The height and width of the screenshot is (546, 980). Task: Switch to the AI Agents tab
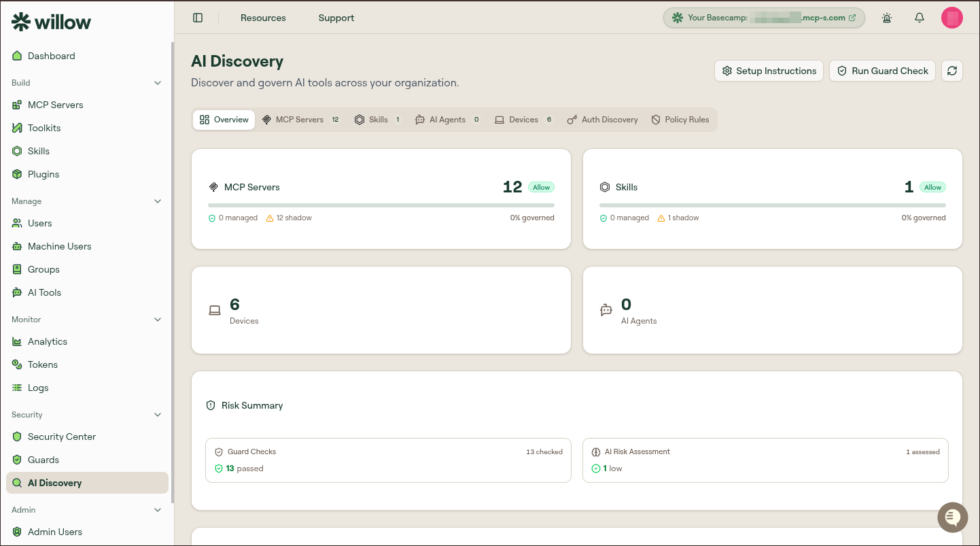(447, 120)
